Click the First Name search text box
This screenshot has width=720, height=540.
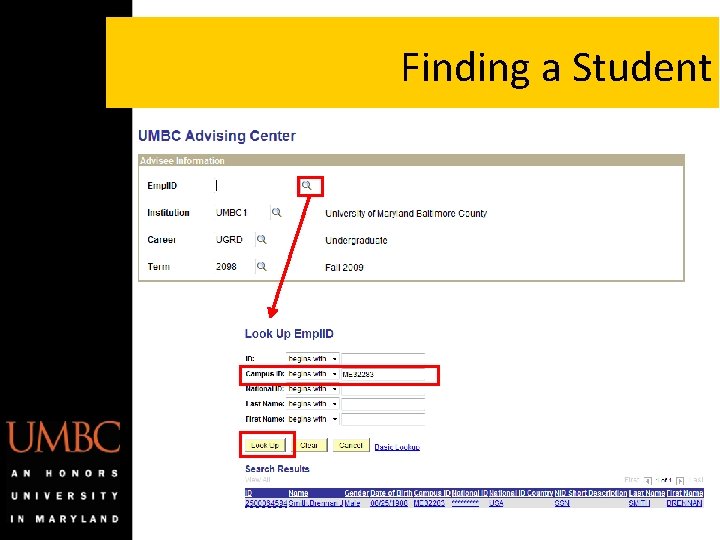coord(383,419)
